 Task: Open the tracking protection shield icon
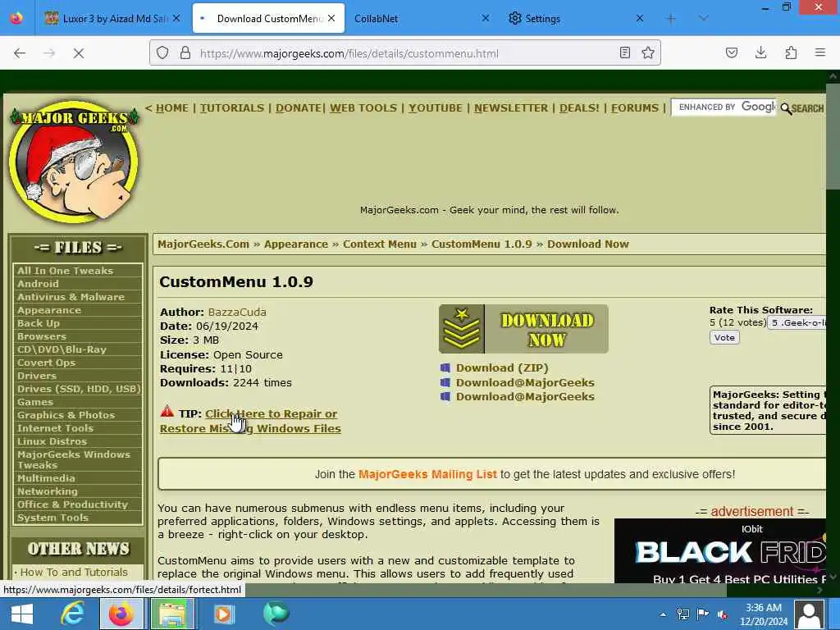pyautogui.click(x=162, y=53)
